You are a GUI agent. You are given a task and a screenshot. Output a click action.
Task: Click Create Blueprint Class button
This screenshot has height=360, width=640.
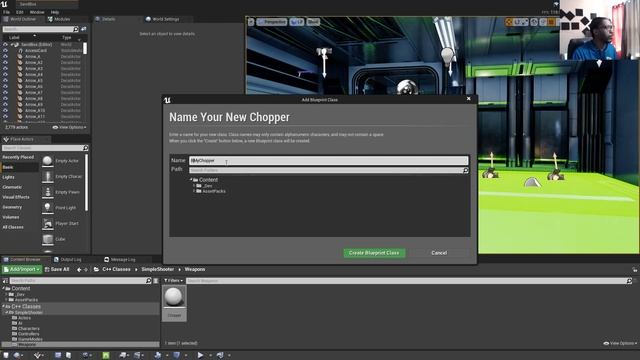(374, 253)
